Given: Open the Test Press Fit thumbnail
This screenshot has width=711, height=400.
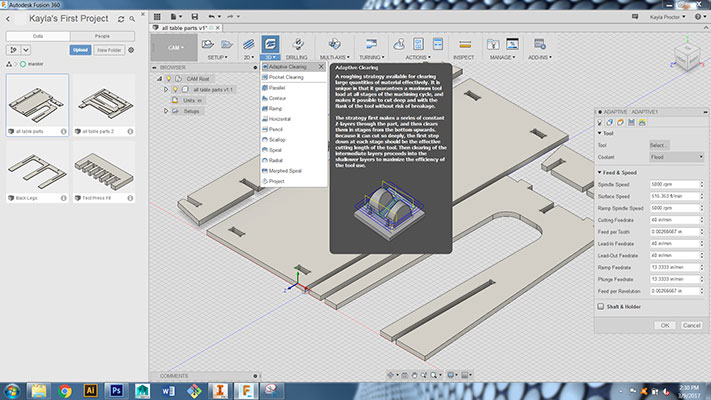Looking at the screenshot, I should click(104, 171).
